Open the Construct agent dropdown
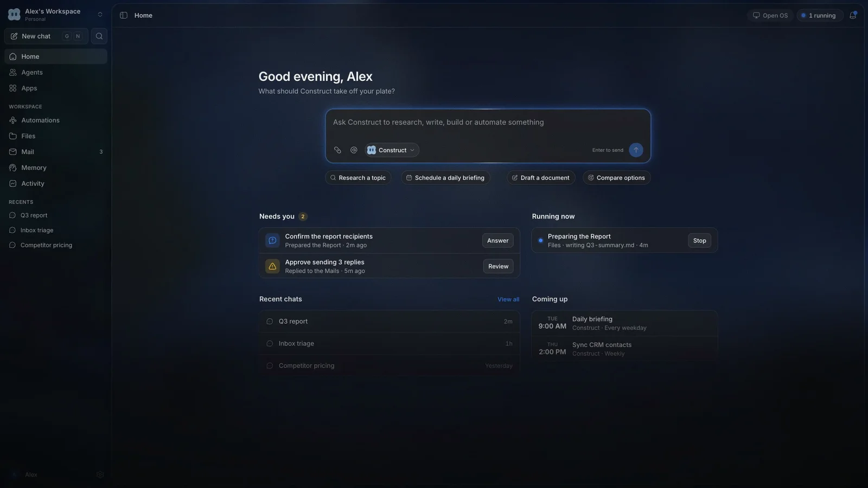This screenshot has height=488, width=868. pos(392,150)
